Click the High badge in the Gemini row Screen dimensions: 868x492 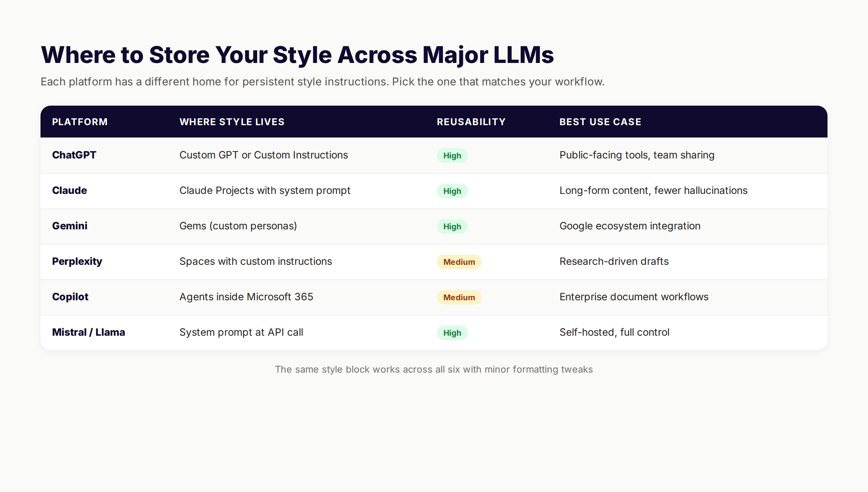pyautogui.click(x=452, y=226)
